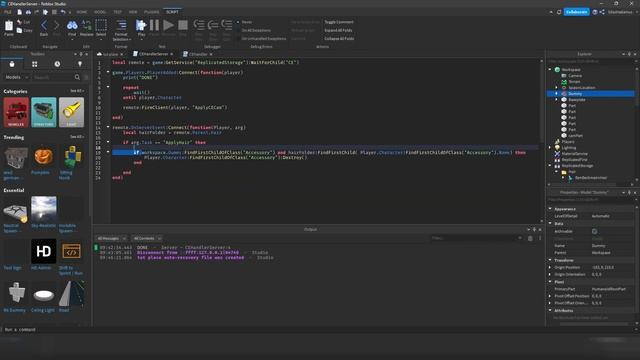Expand the Lighting tree node

pyautogui.click(x=550, y=148)
